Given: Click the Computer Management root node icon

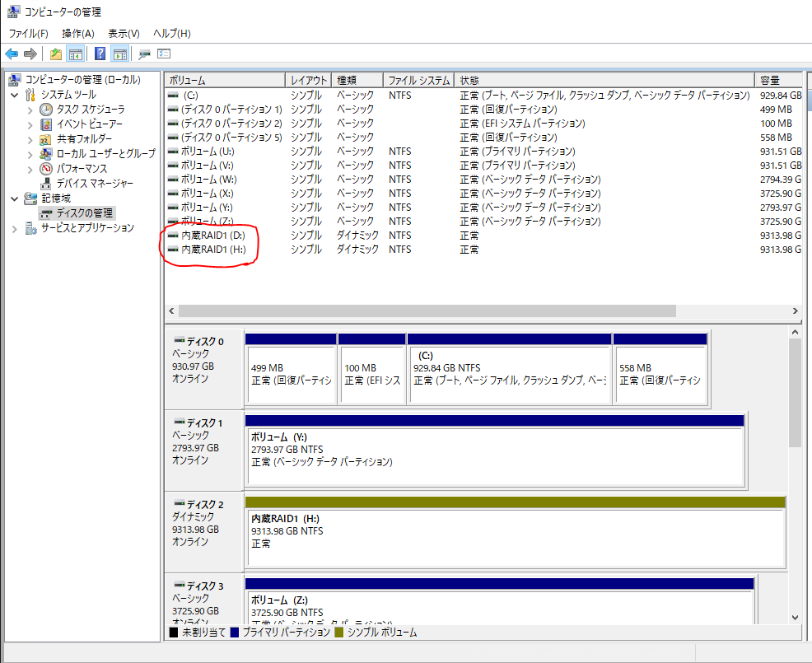Looking at the screenshot, I should point(15,79).
